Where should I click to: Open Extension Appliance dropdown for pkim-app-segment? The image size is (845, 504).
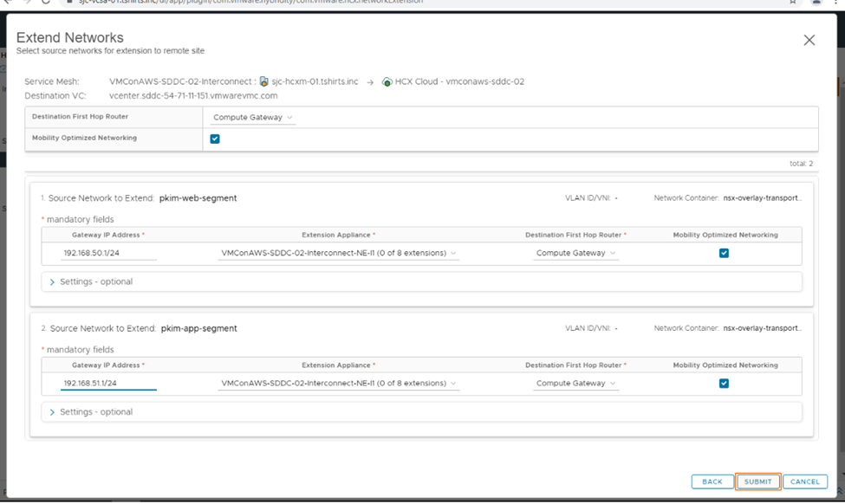[338, 383]
